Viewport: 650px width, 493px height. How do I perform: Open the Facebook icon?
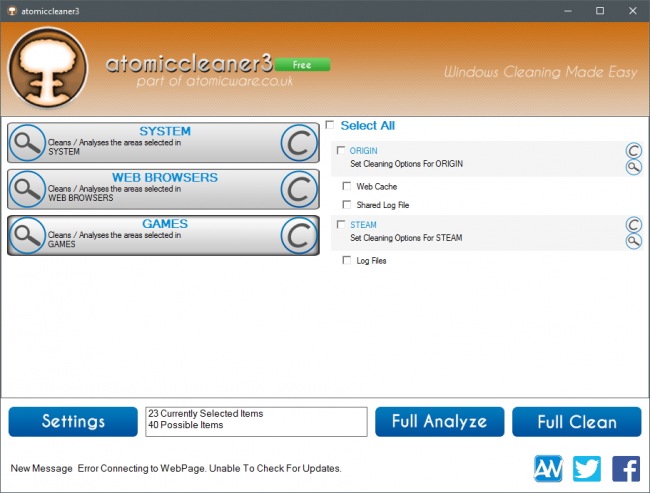coord(626,469)
